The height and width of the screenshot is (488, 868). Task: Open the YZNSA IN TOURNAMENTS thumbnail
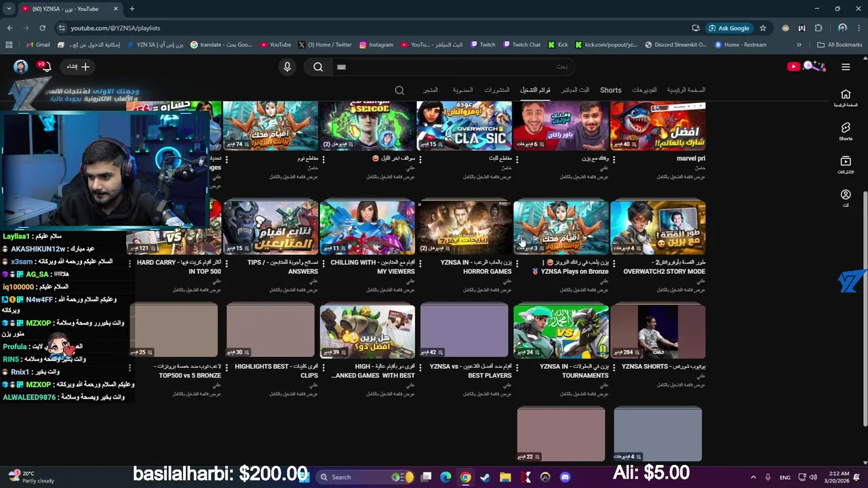pos(561,331)
